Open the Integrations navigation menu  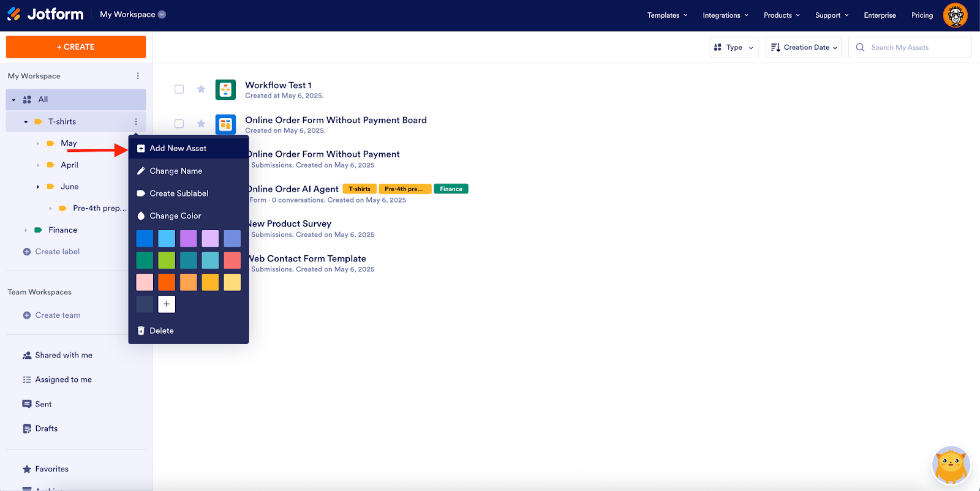(x=725, y=15)
